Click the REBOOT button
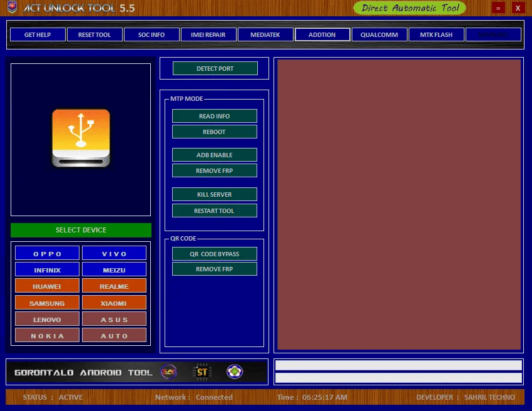The width and height of the screenshot is (532, 411). coord(215,132)
